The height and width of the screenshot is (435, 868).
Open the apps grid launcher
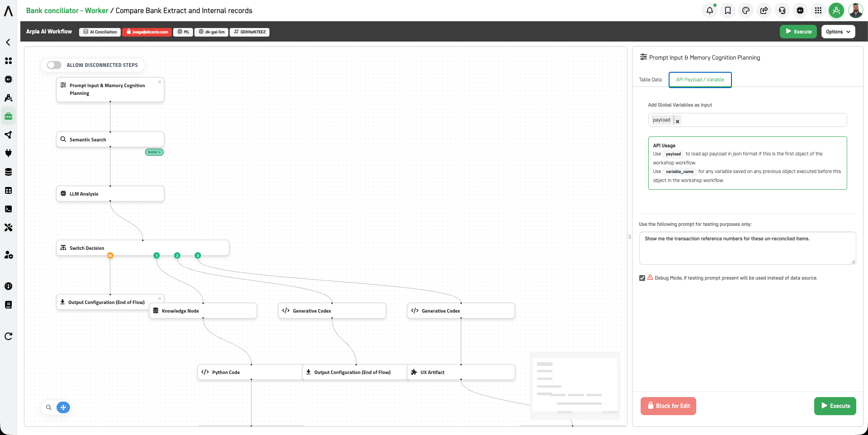(818, 10)
